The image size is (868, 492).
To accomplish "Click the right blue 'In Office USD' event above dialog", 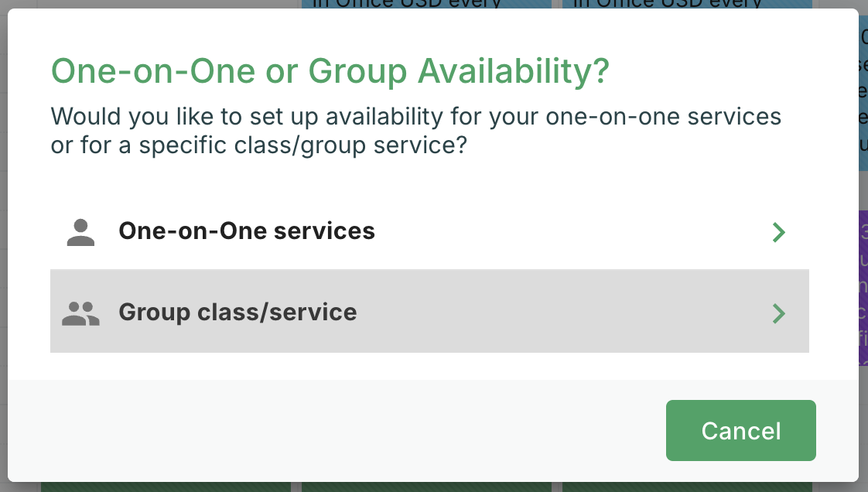I will pyautogui.click(x=687, y=4).
